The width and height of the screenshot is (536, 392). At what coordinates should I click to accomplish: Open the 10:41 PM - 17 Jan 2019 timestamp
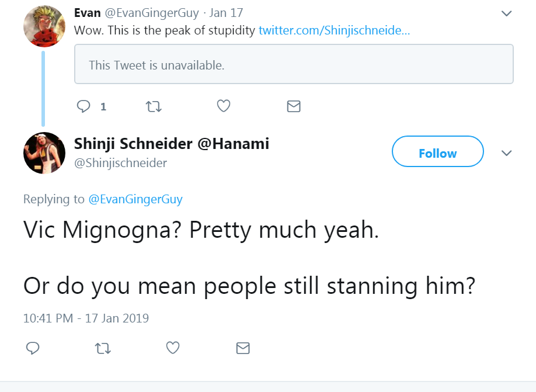coord(86,318)
